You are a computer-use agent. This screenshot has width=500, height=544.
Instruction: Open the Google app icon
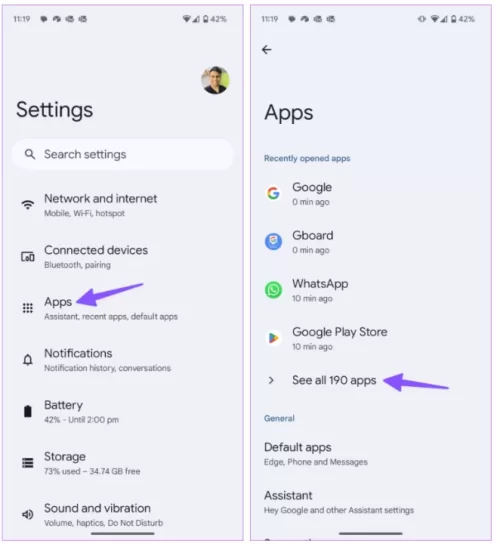point(273,193)
